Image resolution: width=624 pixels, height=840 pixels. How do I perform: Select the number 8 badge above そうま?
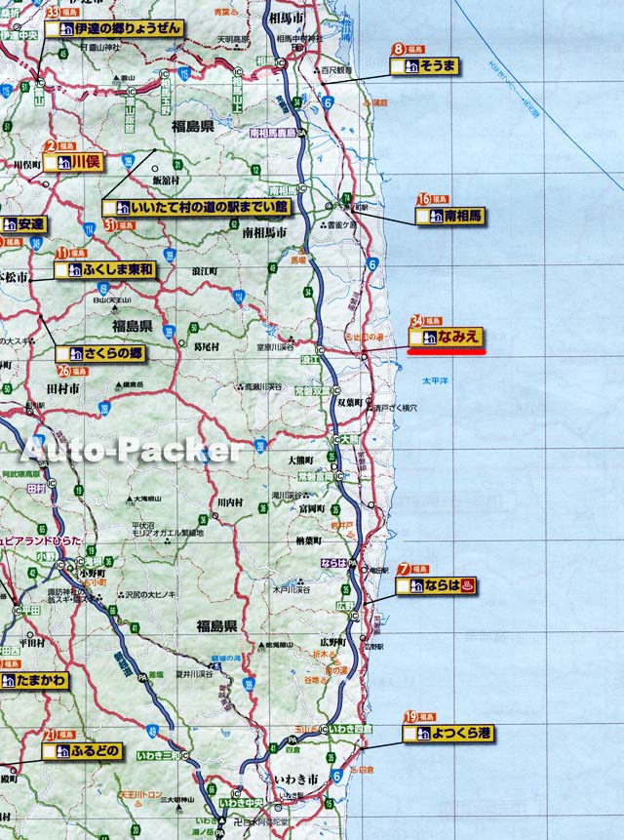click(399, 49)
